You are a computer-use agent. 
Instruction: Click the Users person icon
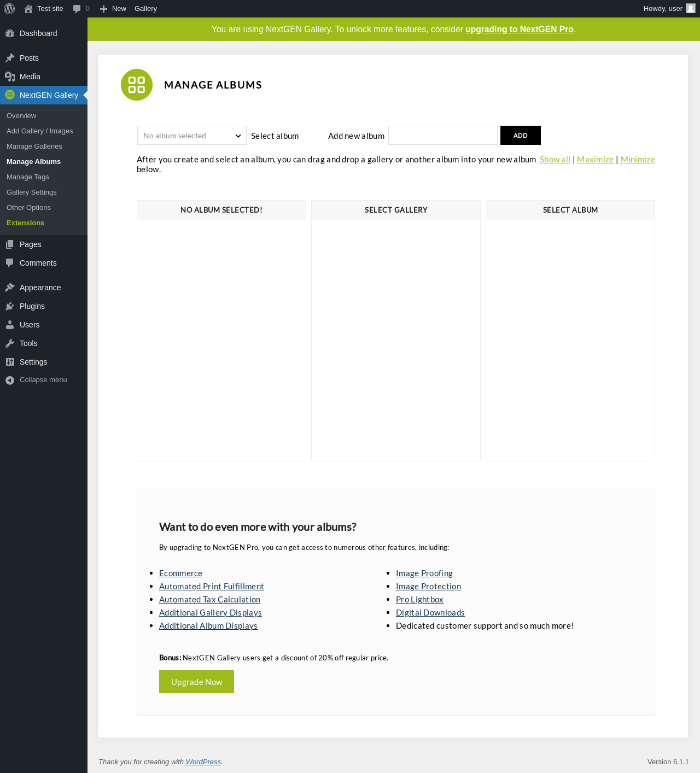tap(10, 325)
